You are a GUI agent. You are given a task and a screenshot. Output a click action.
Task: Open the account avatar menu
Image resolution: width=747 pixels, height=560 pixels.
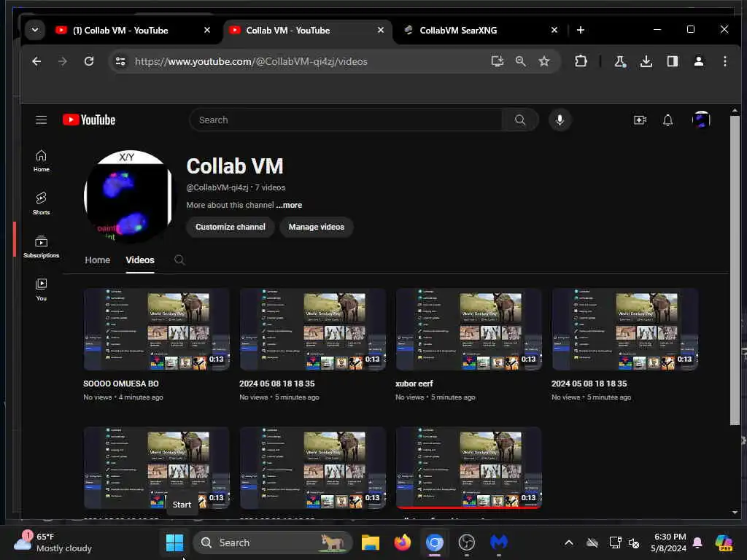(701, 120)
